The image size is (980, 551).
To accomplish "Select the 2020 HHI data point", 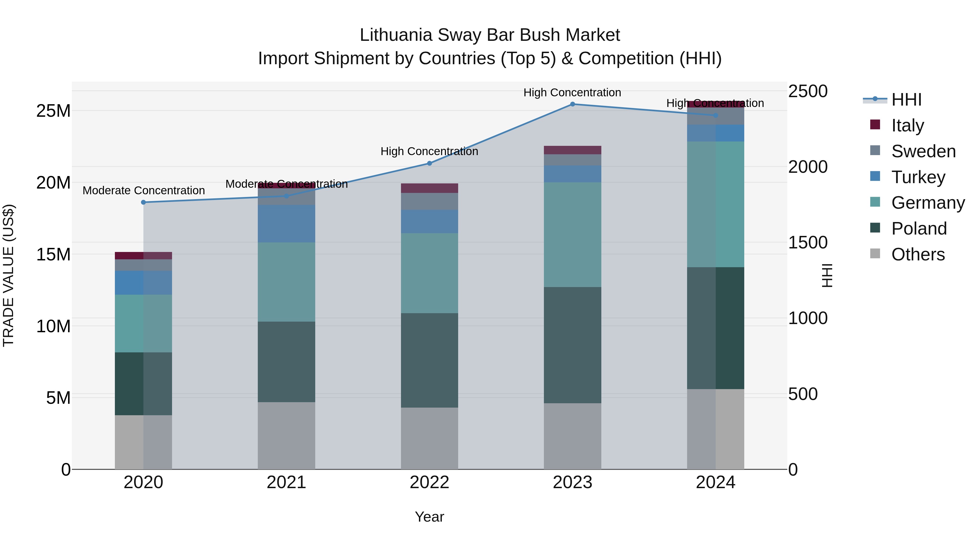I will click(143, 202).
